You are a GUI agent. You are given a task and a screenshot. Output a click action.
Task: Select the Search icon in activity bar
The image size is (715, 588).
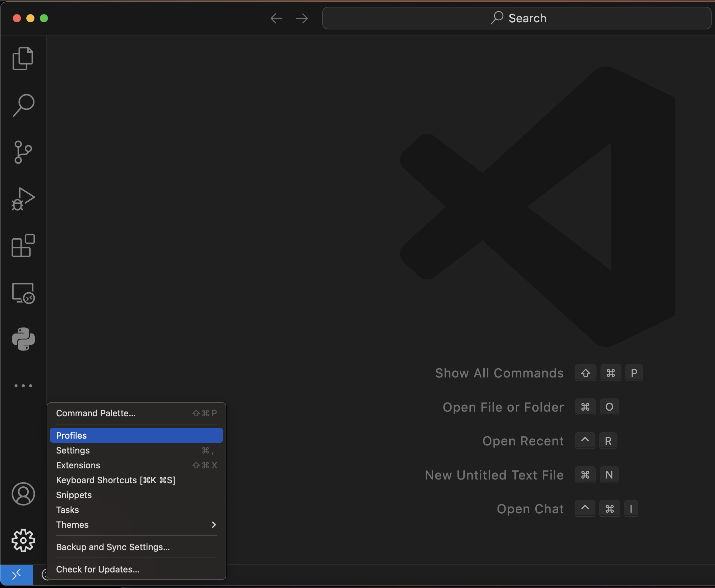[23, 105]
